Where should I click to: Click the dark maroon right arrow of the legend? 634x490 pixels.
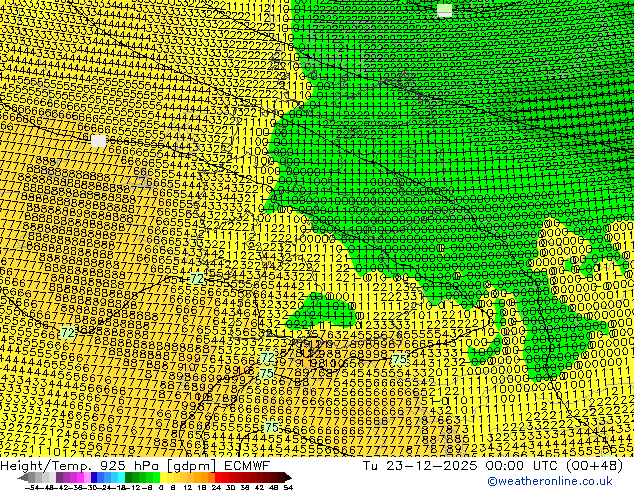point(287,478)
